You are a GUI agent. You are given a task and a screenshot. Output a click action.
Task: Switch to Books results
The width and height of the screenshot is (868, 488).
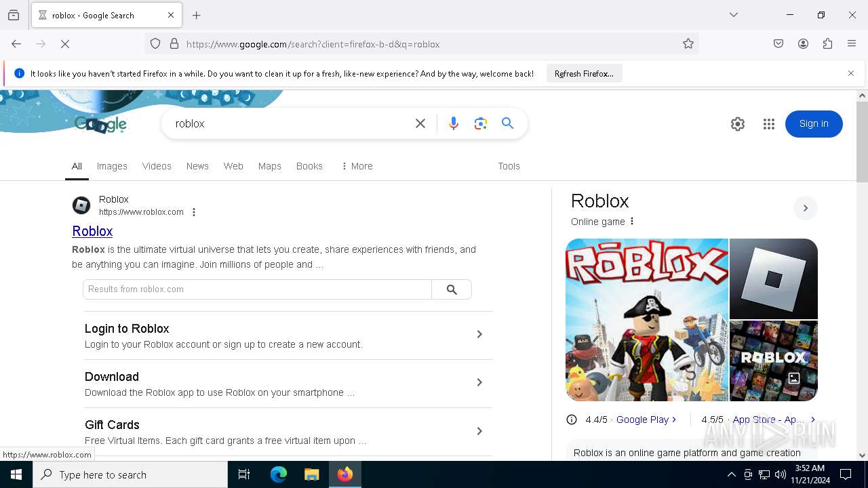309,166
